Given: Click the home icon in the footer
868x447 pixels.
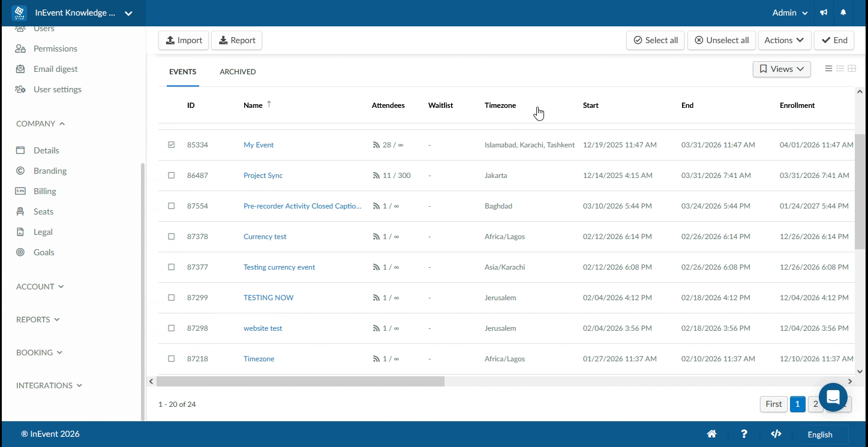Looking at the screenshot, I should (x=711, y=434).
